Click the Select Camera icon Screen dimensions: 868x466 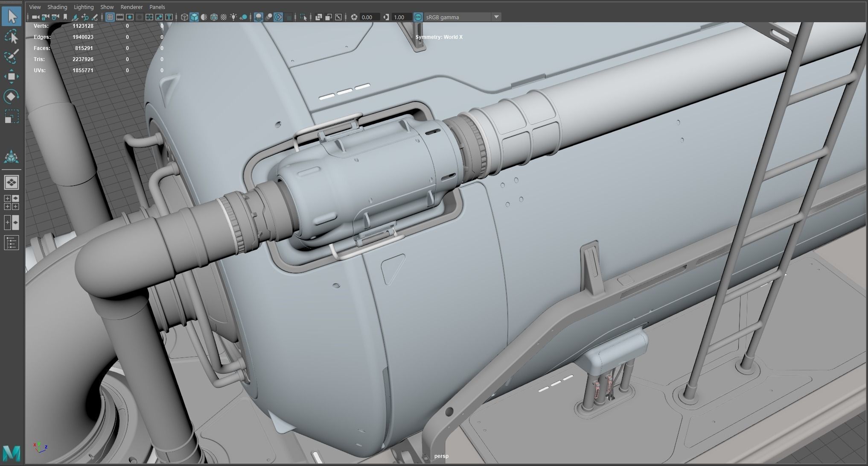point(35,17)
